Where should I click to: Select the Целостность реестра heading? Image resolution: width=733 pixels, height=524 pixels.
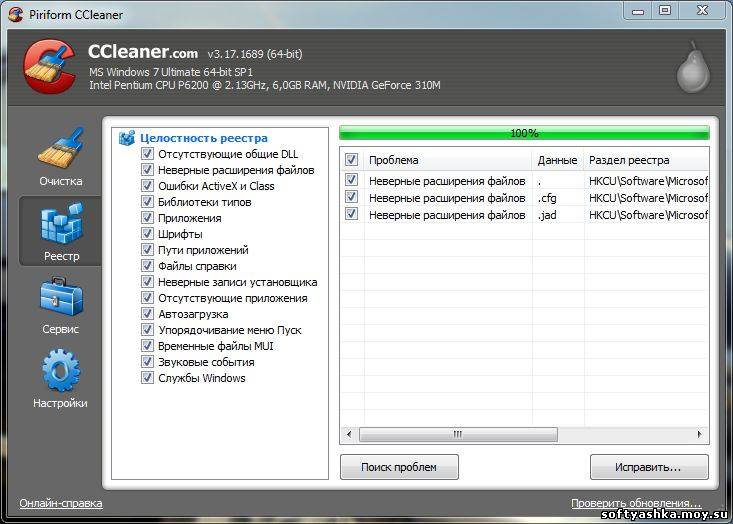(204, 138)
